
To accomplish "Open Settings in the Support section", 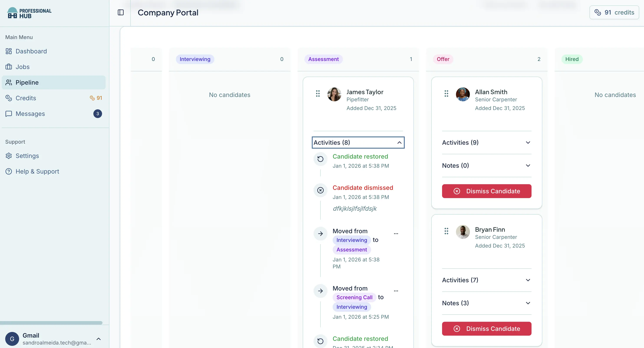I will pos(27,156).
